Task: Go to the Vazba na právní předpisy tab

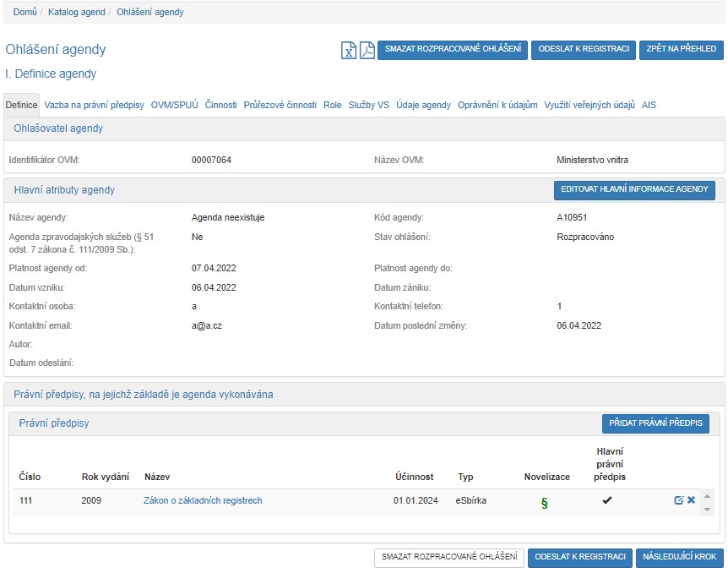Action: tap(95, 106)
